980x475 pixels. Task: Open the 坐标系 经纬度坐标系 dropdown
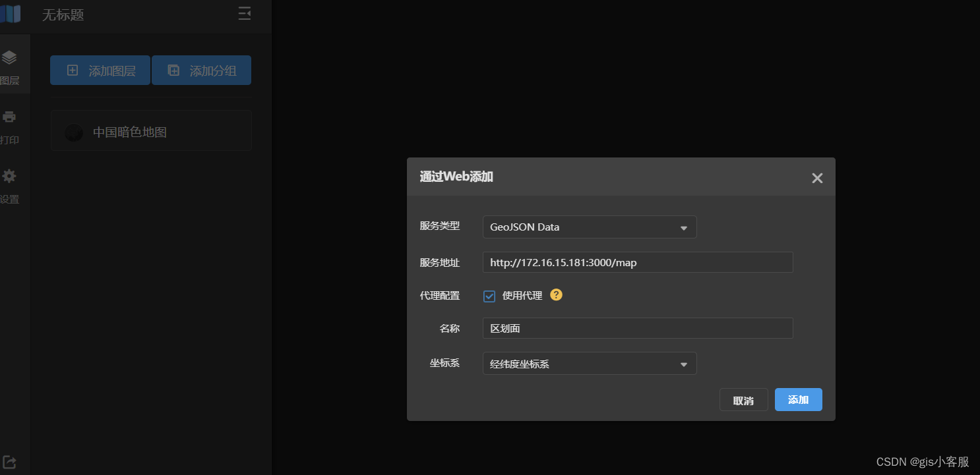[590, 364]
